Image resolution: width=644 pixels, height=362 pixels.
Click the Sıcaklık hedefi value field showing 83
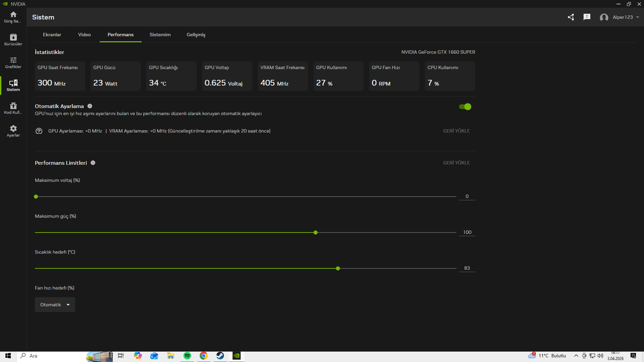467,268
